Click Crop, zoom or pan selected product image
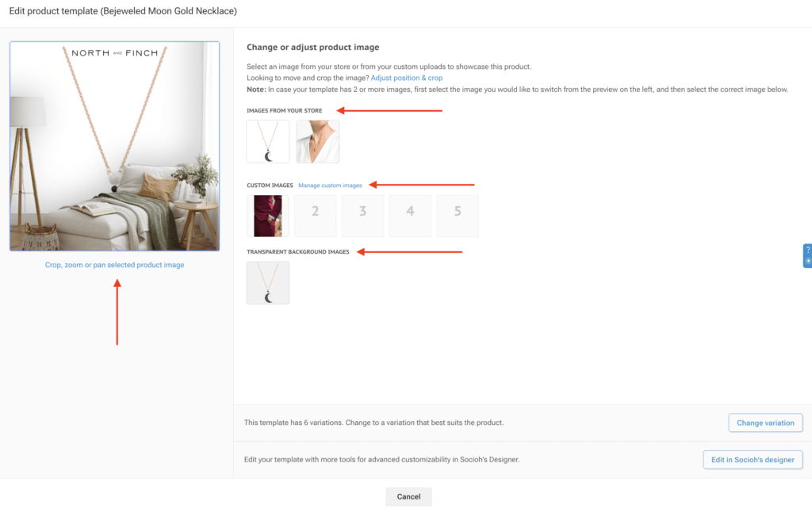 (x=114, y=265)
